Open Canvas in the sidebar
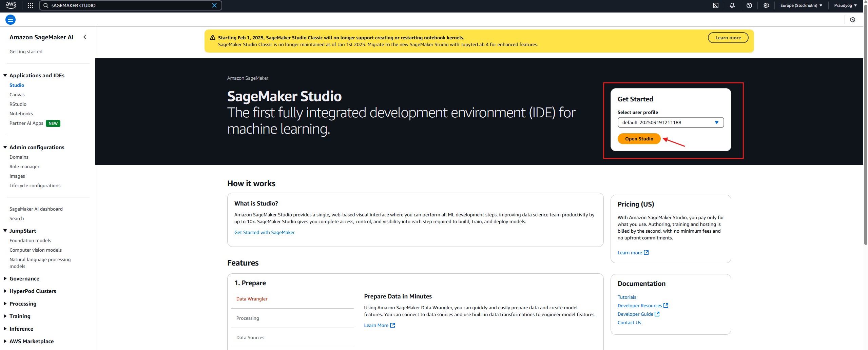 pos(17,95)
